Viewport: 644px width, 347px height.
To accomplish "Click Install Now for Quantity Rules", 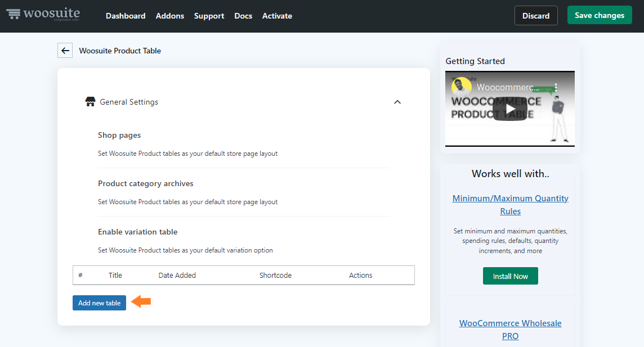I will 511,276.
